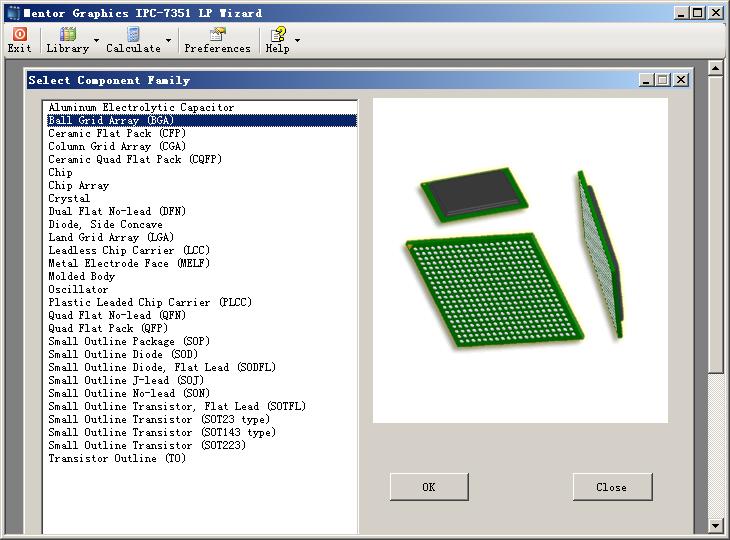The height and width of the screenshot is (540, 730).
Task: Select Small Outline J-lead (SOJ)
Action: pos(202,381)
